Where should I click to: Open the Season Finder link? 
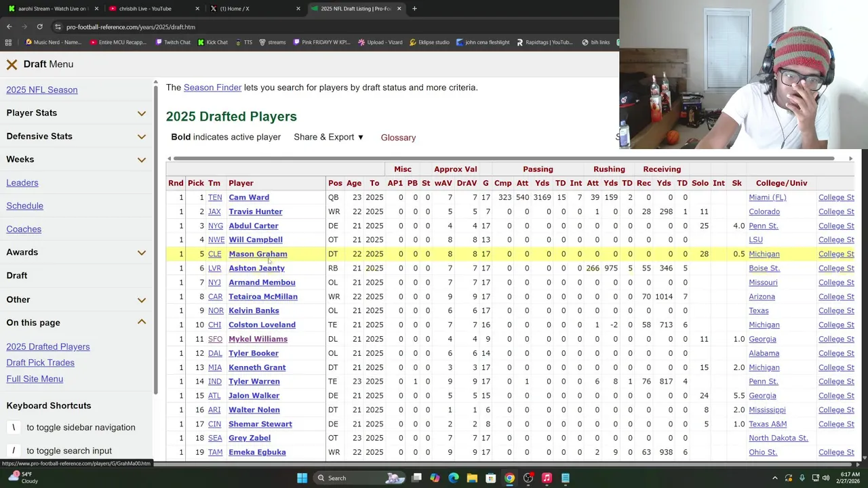click(212, 87)
